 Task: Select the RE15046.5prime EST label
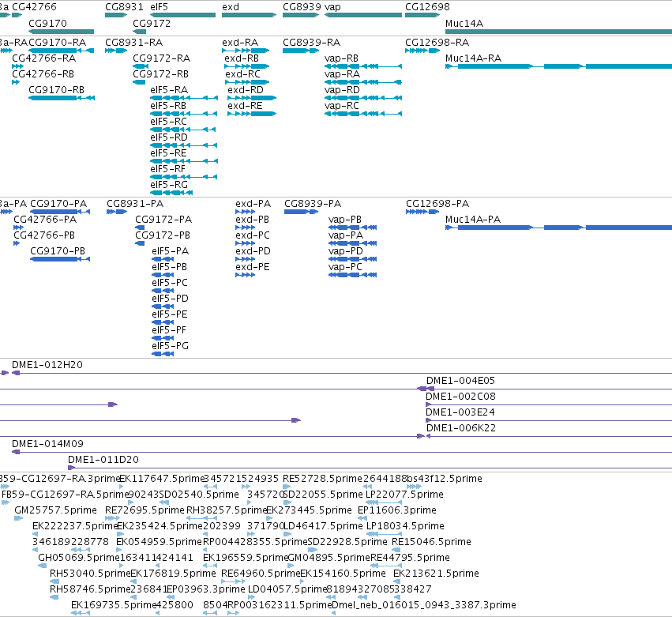pos(431,542)
